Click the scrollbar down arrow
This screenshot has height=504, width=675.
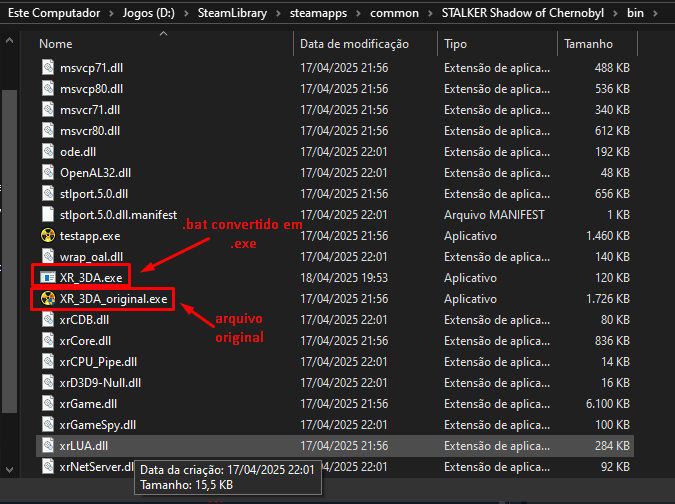click(9, 470)
